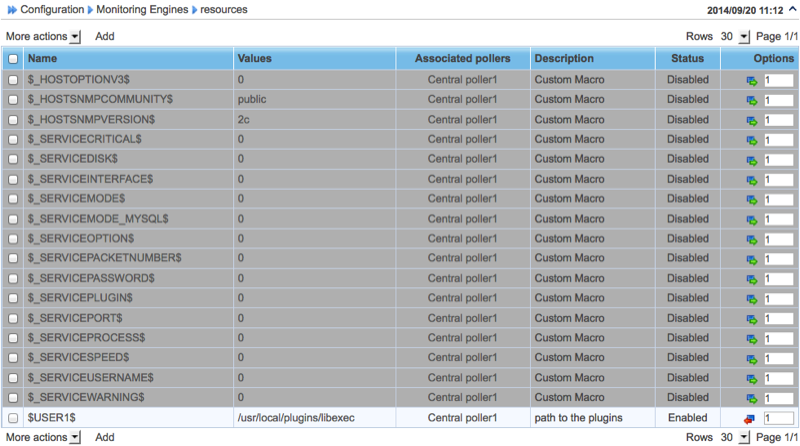Click the top Add link
800x446 pixels.
click(x=105, y=36)
